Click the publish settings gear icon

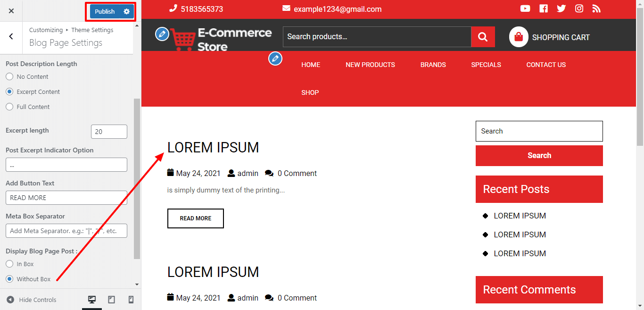(x=126, y=11)
